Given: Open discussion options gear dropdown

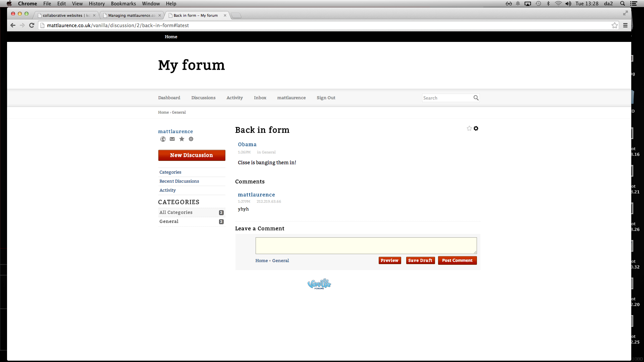Looking at the screenshot, I should pyautogui.click(x=476, y=128).
